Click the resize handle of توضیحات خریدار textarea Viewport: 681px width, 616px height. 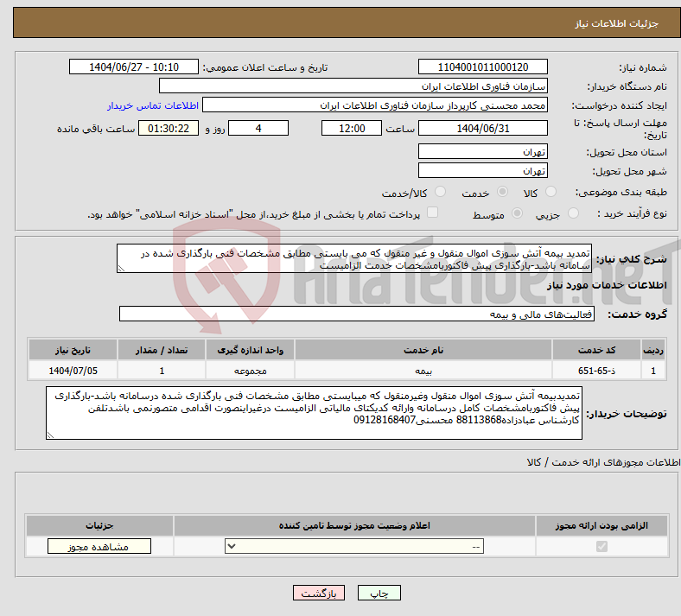[x=50, y=435]
